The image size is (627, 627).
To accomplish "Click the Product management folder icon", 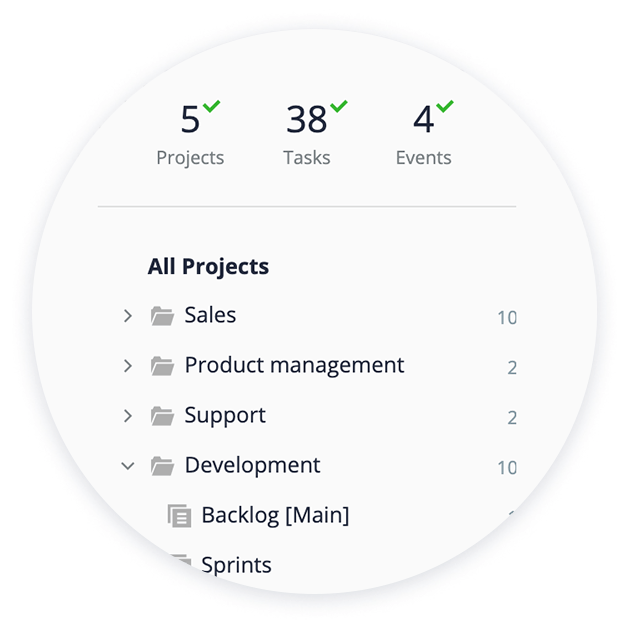I will [162, 366].
